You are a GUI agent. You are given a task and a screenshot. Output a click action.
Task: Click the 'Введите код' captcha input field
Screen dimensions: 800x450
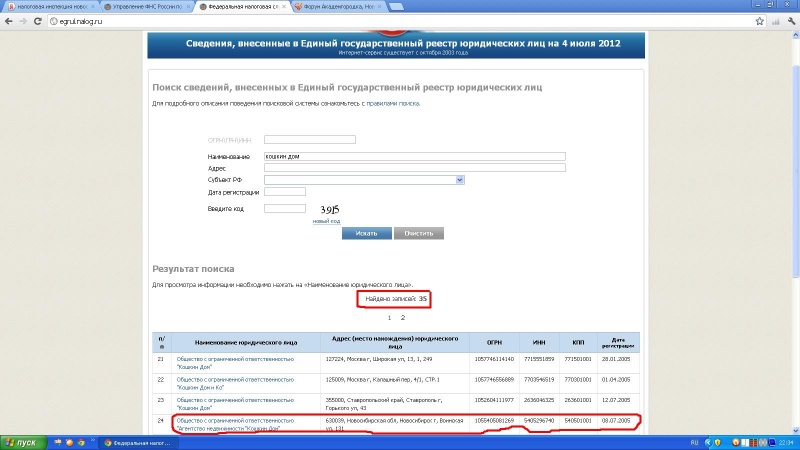pyautogui.click(x=285, y=208)
